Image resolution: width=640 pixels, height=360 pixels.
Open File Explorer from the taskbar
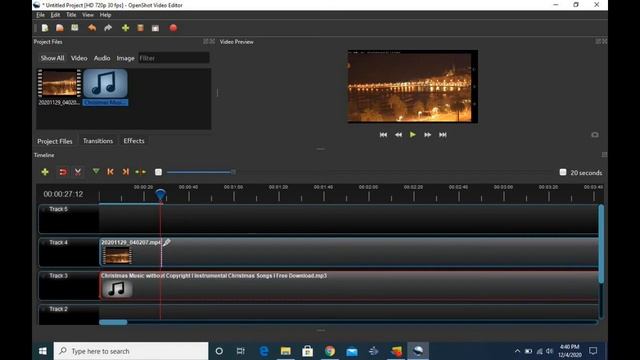(x=285, y=351)
